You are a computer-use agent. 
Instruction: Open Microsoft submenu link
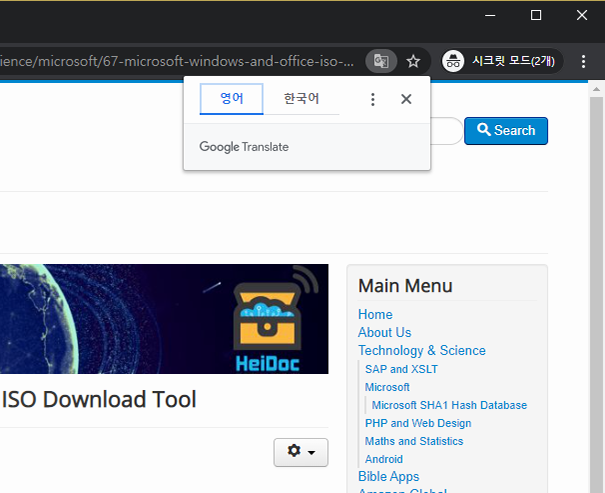[387, 387]
